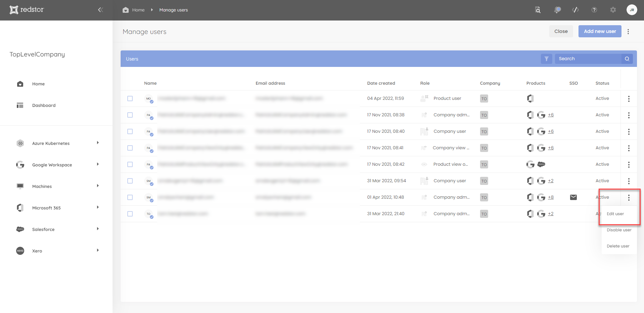644x313 pixels.
Task: Click the Microsoft 365 product icon in the 04 Apr 2022 row
Action: pos(530,99)
